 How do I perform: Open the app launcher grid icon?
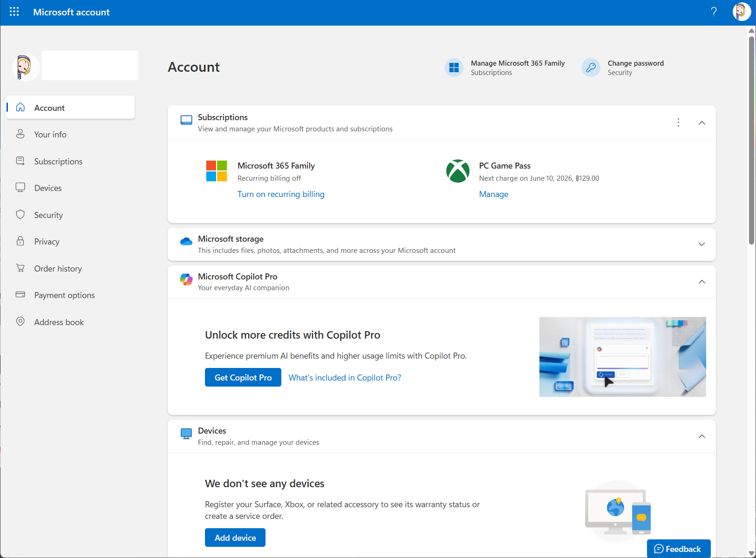pyautogui.click(x=14, y=12)
